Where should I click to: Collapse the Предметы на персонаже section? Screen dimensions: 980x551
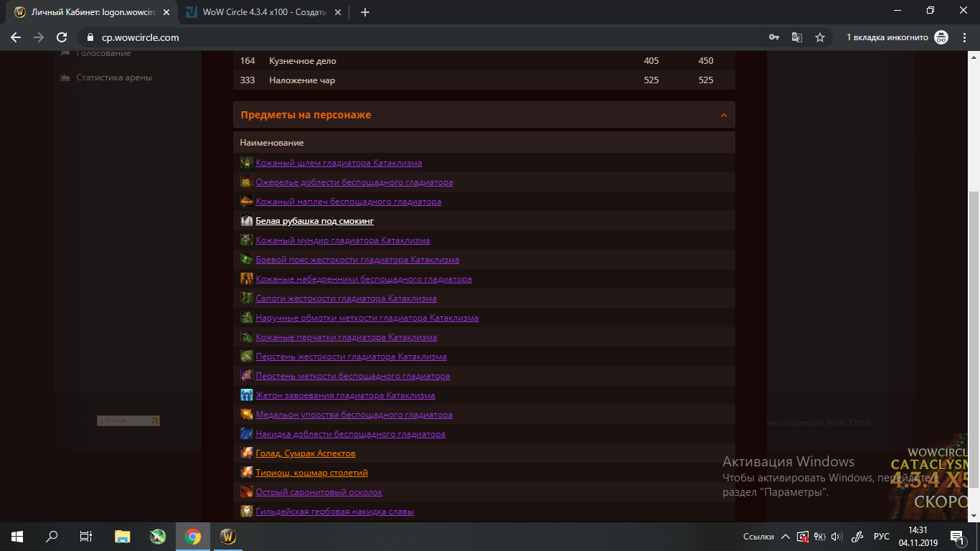723,116
